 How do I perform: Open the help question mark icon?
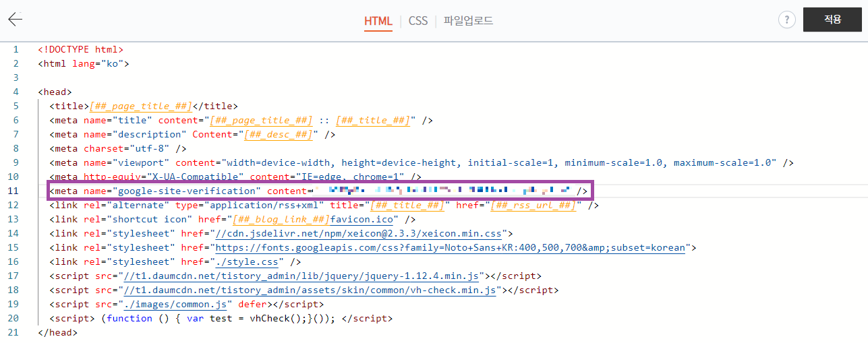pyautogui.click(x=786, y=20)
